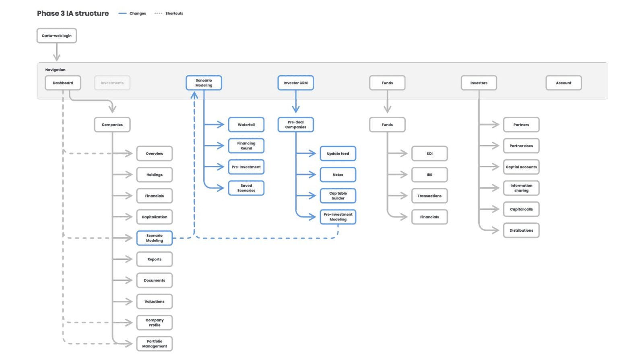Click the Holdings node
644x362 pixels.
(x=155, y=175)
